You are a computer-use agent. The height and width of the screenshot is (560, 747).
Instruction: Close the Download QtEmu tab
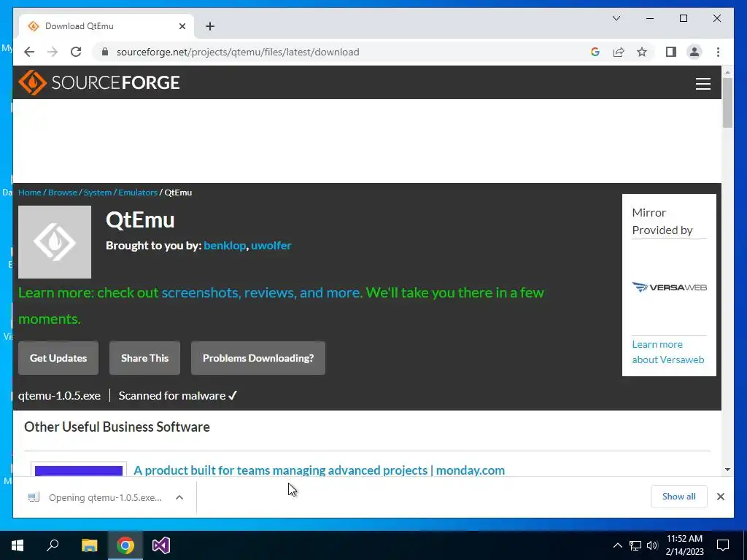(x=182, y=26)
